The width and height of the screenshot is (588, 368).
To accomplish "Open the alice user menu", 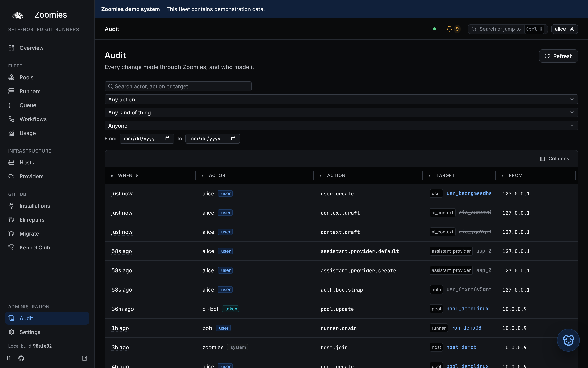I will [565, 29].
